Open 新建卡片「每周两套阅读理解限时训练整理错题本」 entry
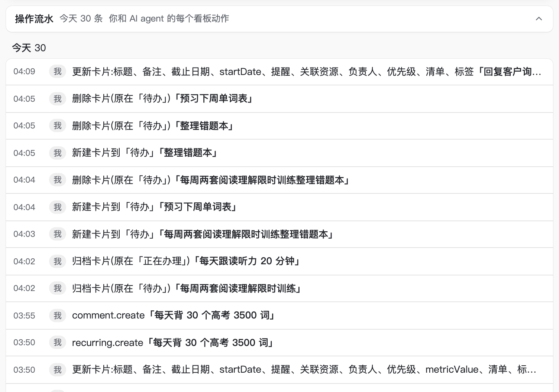559x392 pixels. [279, 234]
